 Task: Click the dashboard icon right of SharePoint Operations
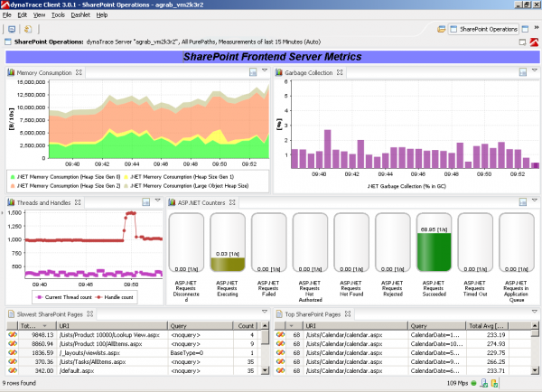[x=525, y=30]
